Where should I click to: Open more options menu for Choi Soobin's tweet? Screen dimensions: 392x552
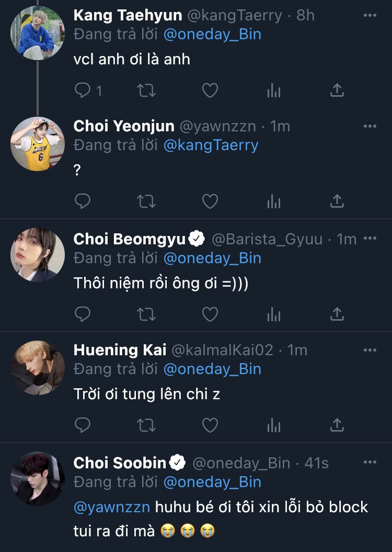point(370,463)
